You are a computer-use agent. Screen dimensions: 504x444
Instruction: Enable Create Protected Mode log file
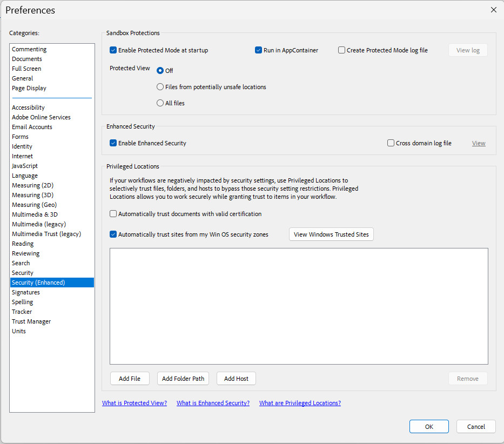pyautogui.click(x=342, y=50)
